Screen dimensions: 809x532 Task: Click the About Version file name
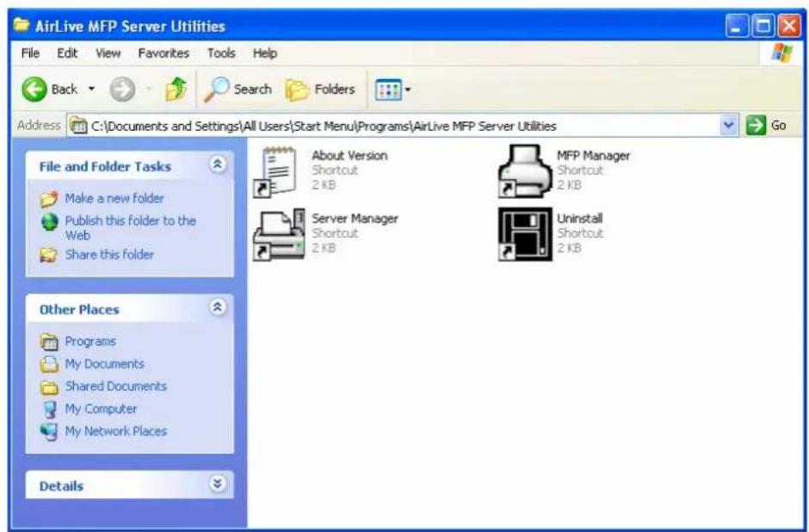[x=349, y=155]
